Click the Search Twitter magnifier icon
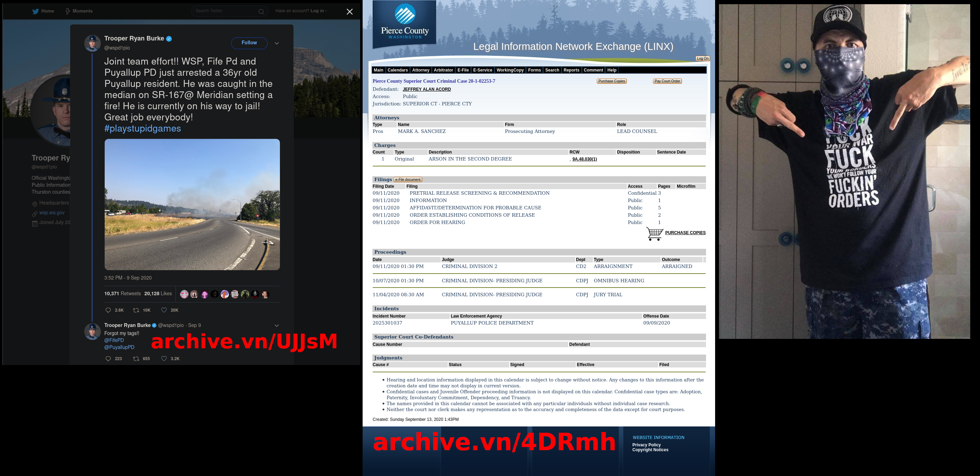The width and height of the screenshot is (980, 476). click(x=261, y=12)
